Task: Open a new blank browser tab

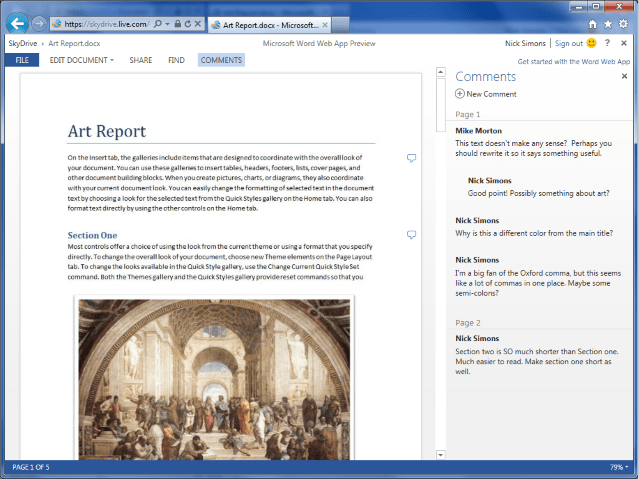Action: tap(340, 25)
